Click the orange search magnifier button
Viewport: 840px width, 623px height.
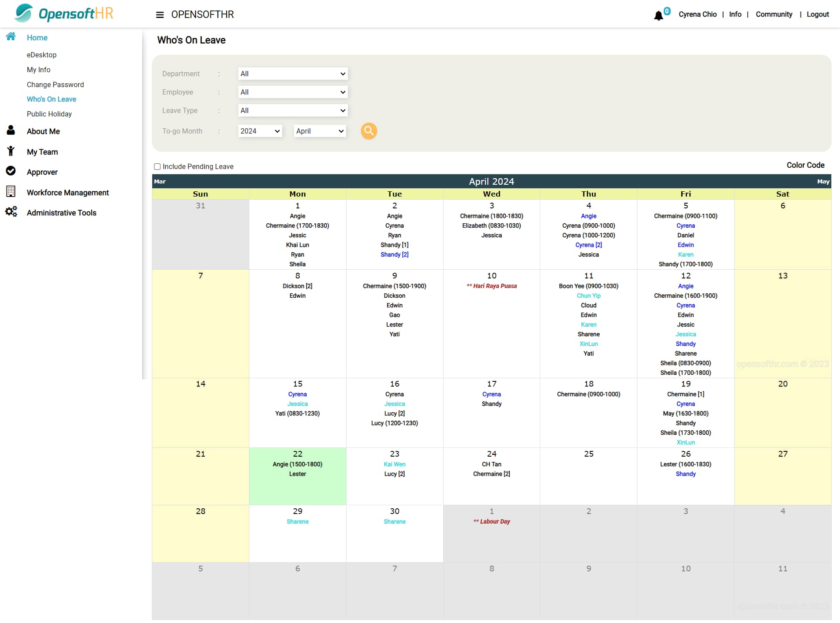click(369, 131)
